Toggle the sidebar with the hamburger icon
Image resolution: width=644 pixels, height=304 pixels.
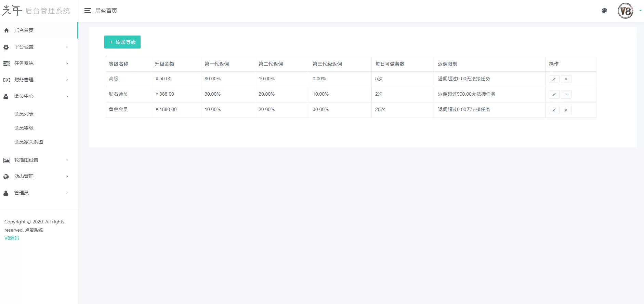tap(88, 11)
